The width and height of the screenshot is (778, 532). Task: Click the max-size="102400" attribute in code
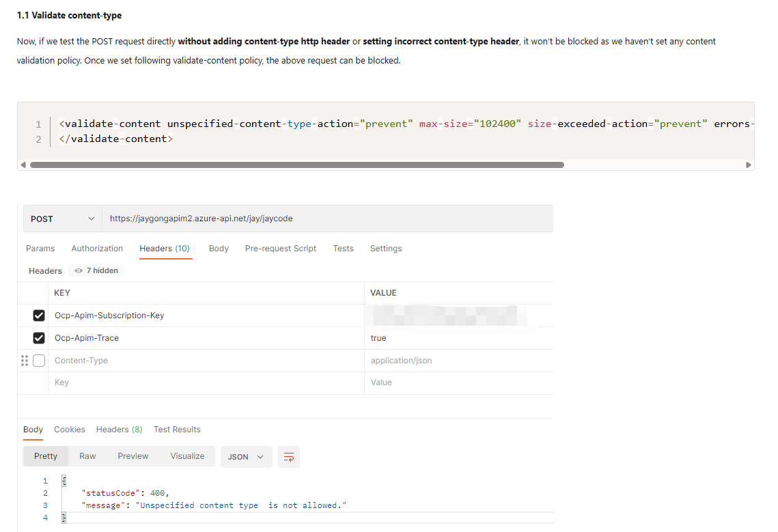pos(470,124)
